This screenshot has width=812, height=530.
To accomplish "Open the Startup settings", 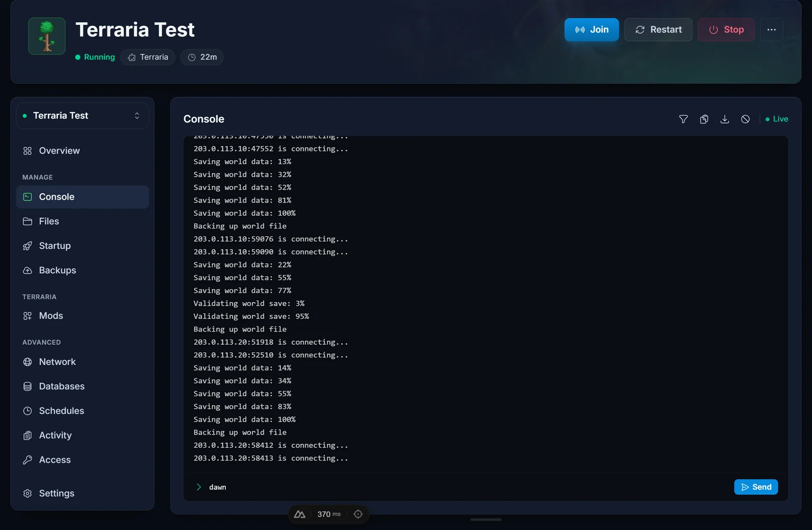I will click(82, 246).
